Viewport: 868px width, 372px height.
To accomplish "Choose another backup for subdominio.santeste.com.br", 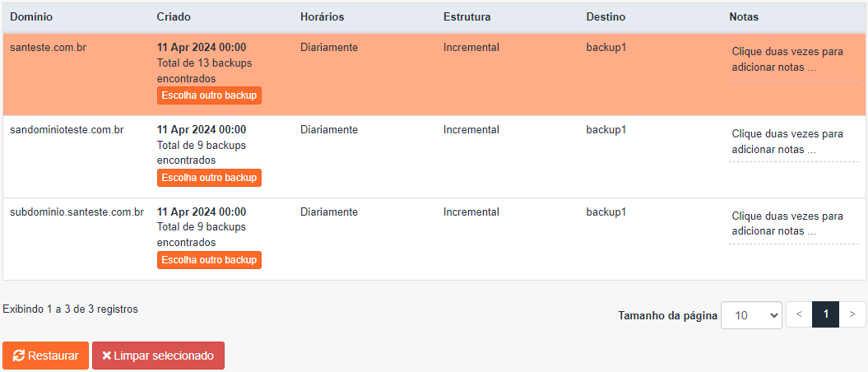I will point(209,259).
